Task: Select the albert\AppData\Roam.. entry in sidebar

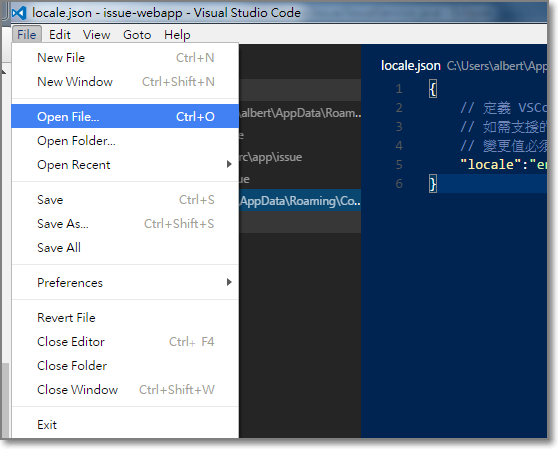Action: point(300,113)
